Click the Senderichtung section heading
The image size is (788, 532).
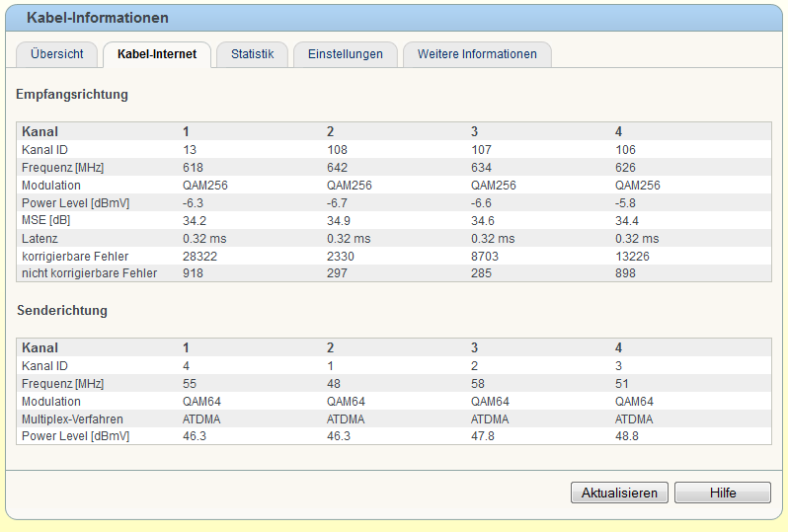point(62,310)
